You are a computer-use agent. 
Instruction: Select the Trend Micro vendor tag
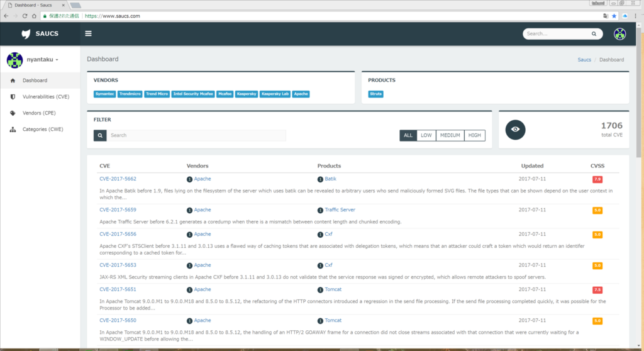pyautogui.click(x=157, y=94)
